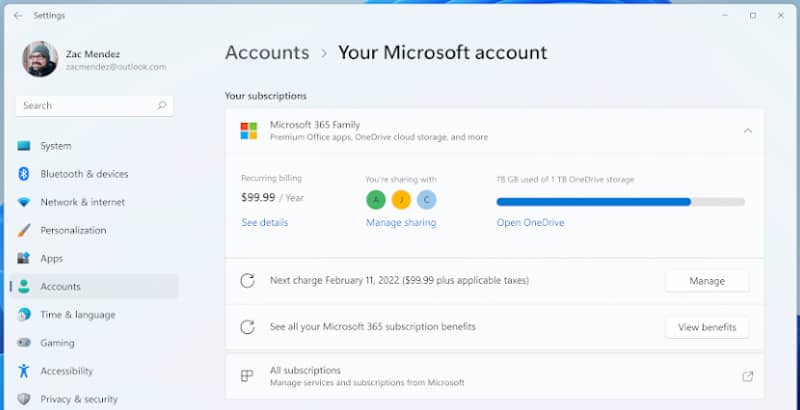Select the Gaming controller icon
Image resolution: width=800 pixels, height=410 pixels.
[23, 343]
